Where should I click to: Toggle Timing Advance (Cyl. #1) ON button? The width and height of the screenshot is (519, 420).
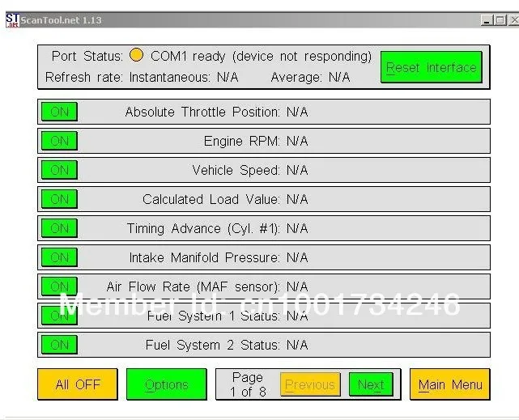(60, 228)
